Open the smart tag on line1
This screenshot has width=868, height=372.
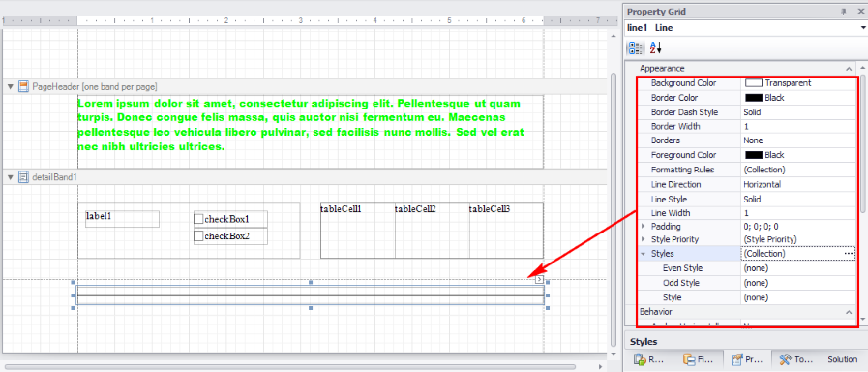[x=540, y=279]
